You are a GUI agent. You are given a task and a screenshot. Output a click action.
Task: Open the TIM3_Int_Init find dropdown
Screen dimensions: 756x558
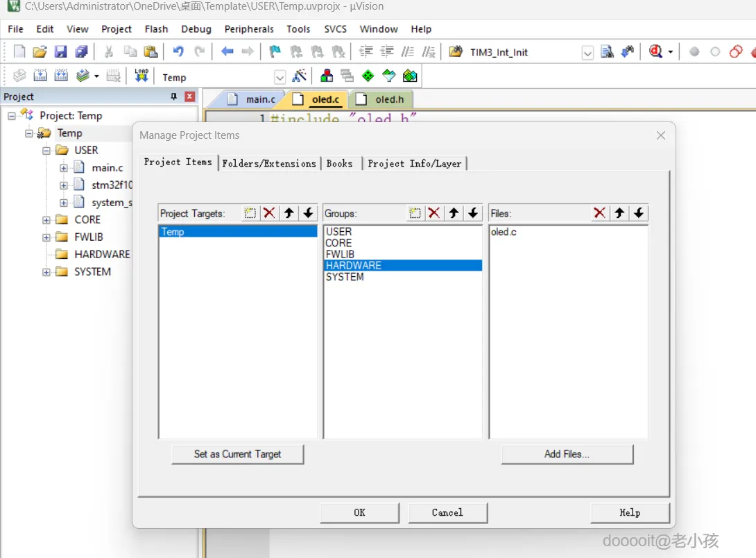(x=587, y=53)
